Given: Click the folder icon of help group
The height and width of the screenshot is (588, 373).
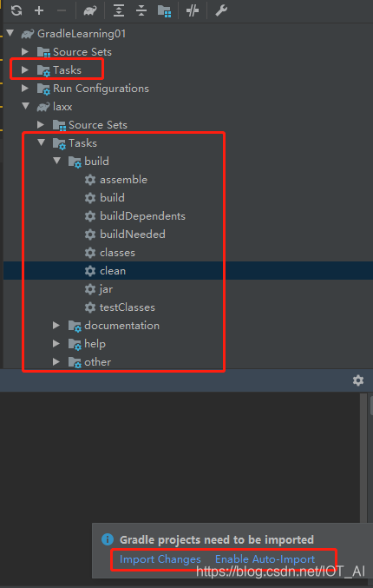Looking at the screenshot, I should pyautogui.click(x=75, y=344).
